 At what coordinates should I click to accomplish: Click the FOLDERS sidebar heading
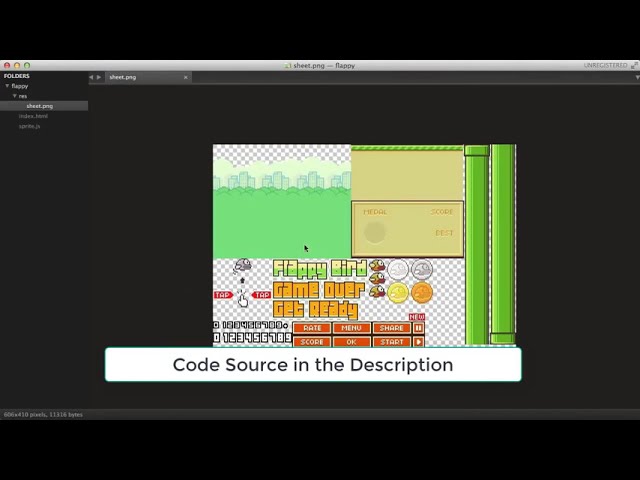click(x=17, y=76)
